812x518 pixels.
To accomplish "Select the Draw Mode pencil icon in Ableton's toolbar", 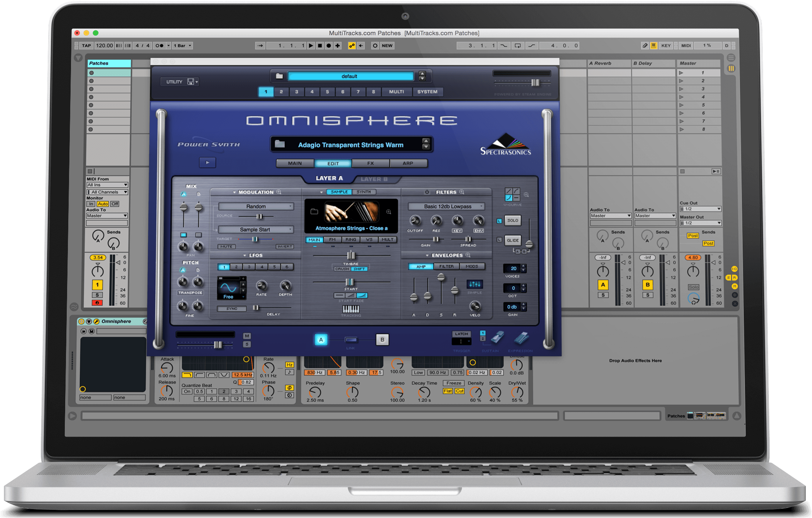I will pos(644,46).
